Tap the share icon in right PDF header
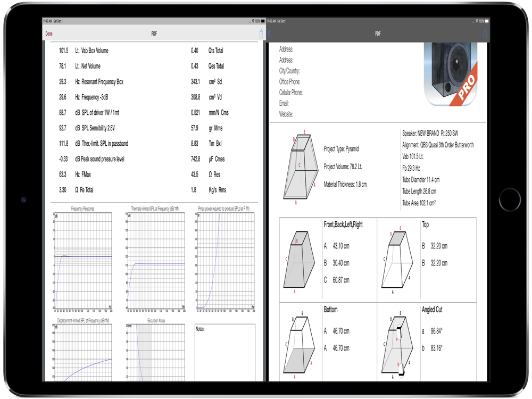Viewport: 532px width, 399px height. [484, 34]
